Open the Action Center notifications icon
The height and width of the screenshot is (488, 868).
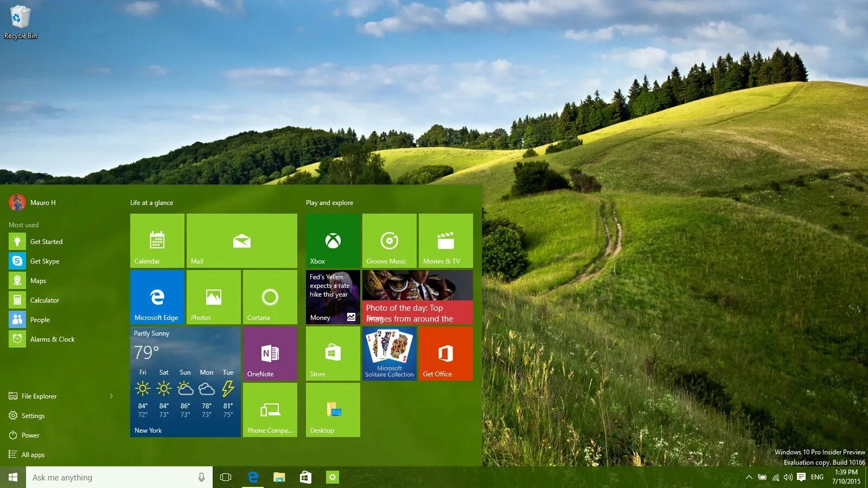(801, 477)
